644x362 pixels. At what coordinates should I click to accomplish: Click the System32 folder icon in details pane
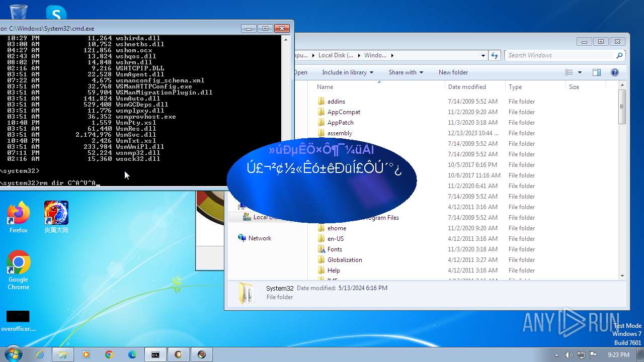pyautogui.click(x=247, y=294)
